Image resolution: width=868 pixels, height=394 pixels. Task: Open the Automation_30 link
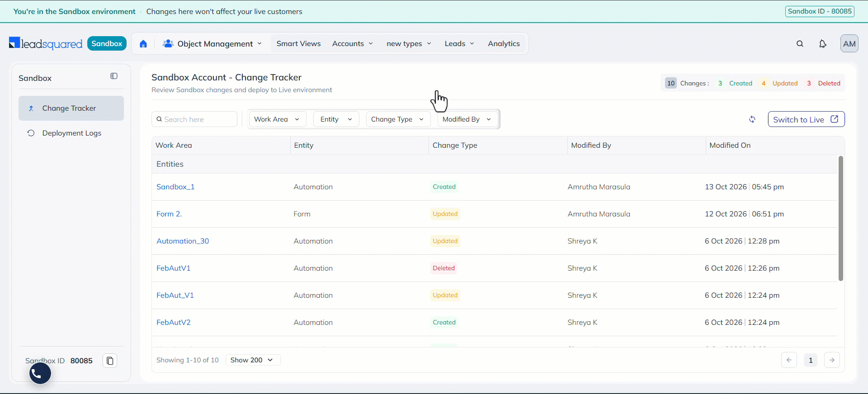coord(183,241)
